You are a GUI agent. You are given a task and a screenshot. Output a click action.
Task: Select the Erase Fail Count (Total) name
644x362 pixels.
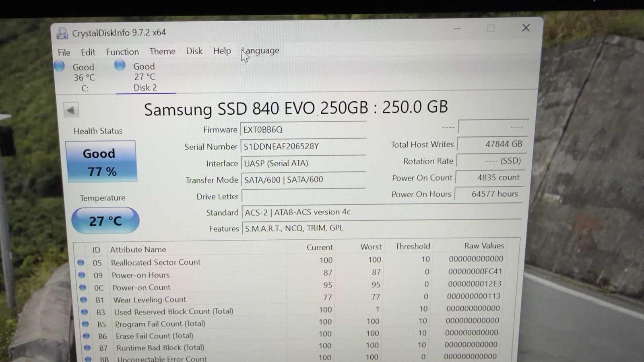click(155, 335)
